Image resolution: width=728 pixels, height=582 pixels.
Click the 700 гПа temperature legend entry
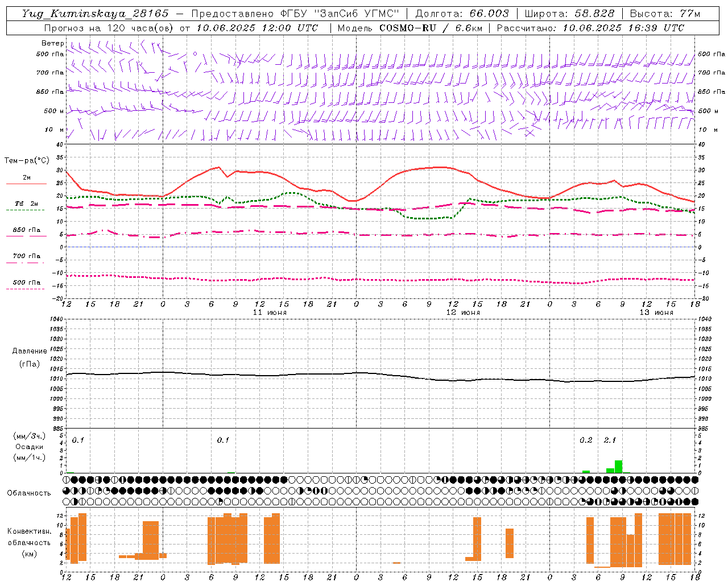point(27,256)
